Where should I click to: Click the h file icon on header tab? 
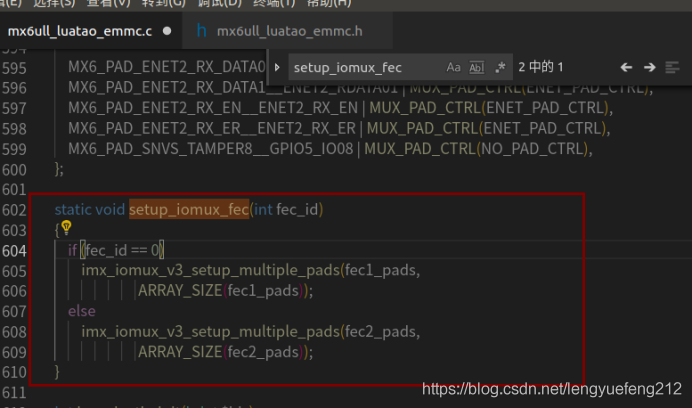pos(202,31)
